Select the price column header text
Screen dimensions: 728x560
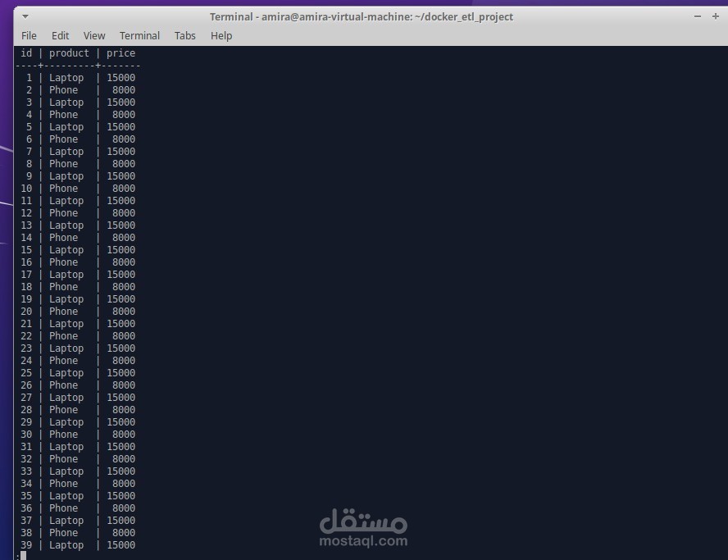coord(121,52)
